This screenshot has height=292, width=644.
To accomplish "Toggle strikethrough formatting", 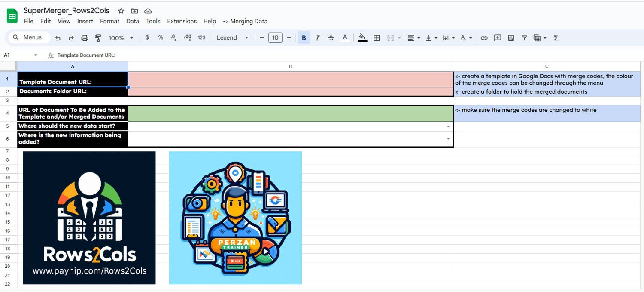I will [331, 38].
